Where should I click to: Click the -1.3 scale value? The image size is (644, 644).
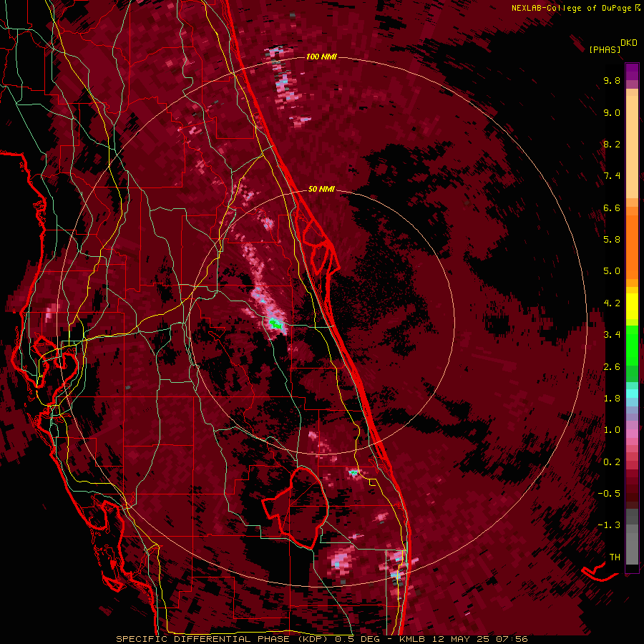point(609,525)
